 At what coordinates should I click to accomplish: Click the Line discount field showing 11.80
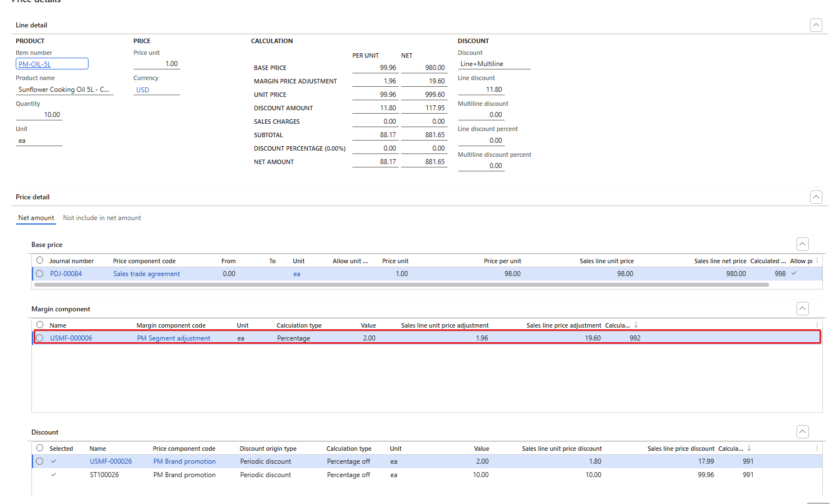481,90
